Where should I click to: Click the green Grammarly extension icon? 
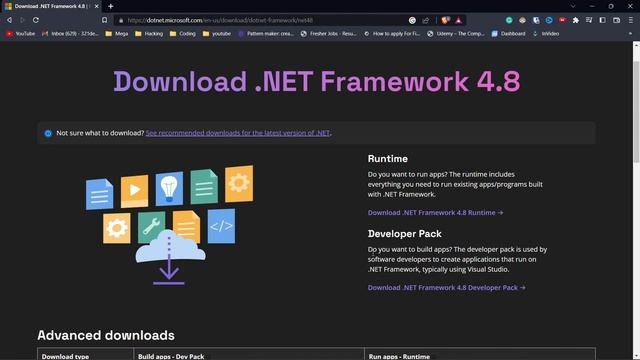click(509, 20)
